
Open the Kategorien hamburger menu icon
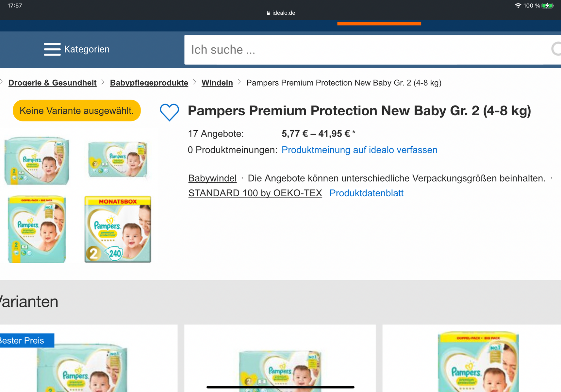52,49
